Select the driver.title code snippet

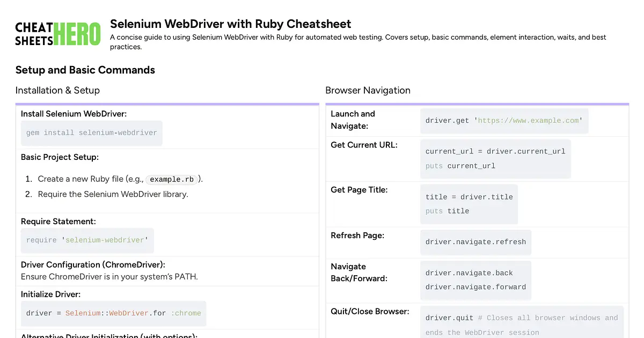[x=469, y=197]
